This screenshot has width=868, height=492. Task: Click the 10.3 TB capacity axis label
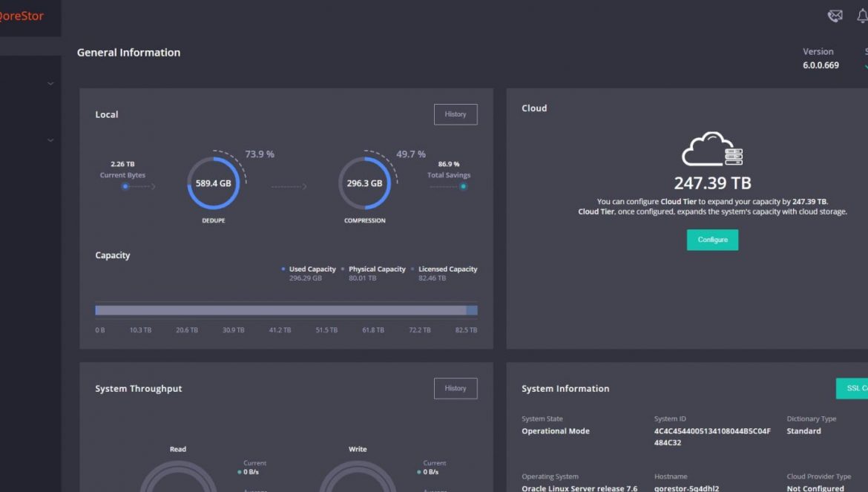point(141,329)
